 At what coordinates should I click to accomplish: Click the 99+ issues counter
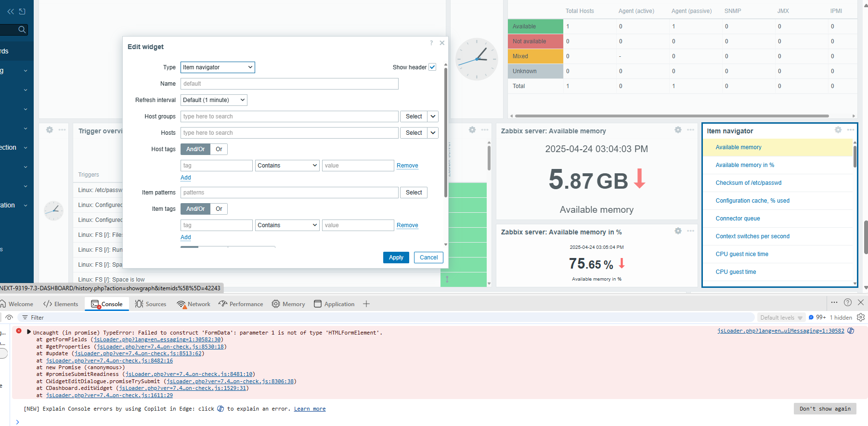pos(817,317)
